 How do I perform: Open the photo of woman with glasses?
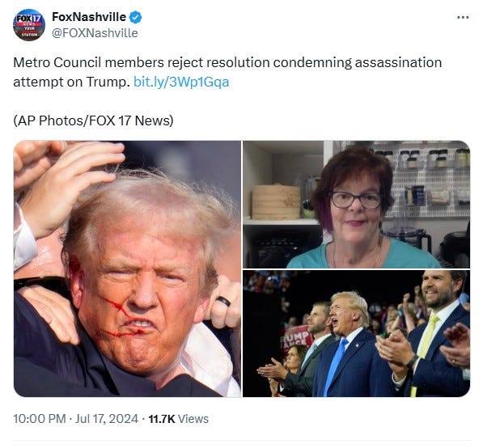[357, 204]
